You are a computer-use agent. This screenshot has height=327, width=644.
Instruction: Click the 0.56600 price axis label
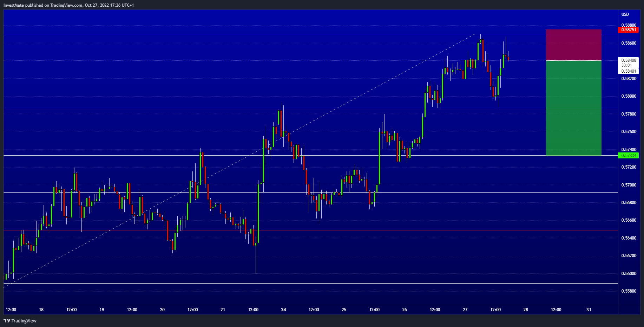point(629,220)
